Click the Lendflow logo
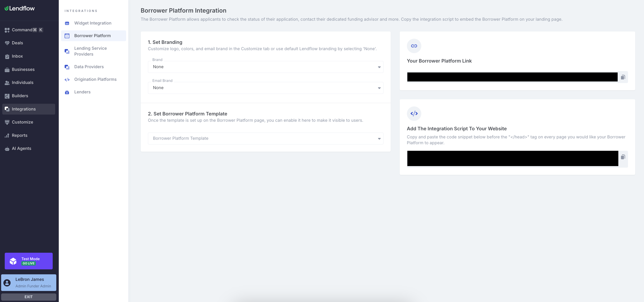 click(20, 8)
